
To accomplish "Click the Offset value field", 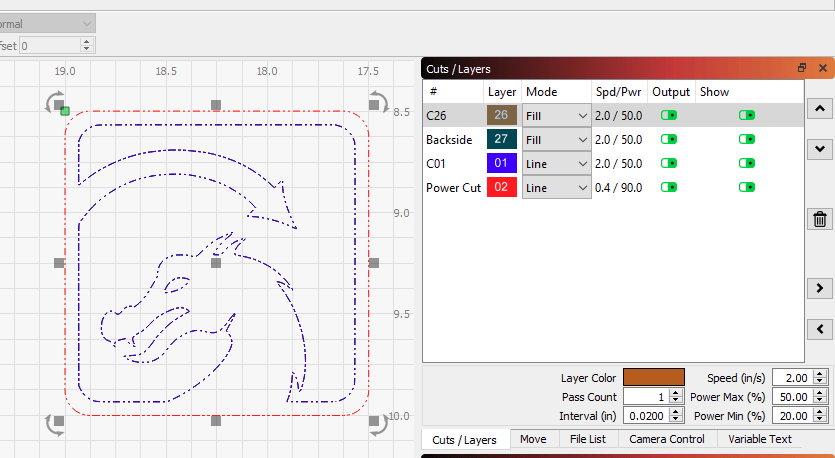I will (x=51, y=45).
